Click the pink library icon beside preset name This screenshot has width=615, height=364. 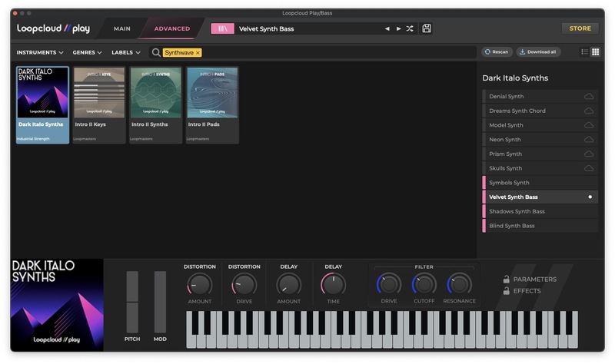(222, 28)
